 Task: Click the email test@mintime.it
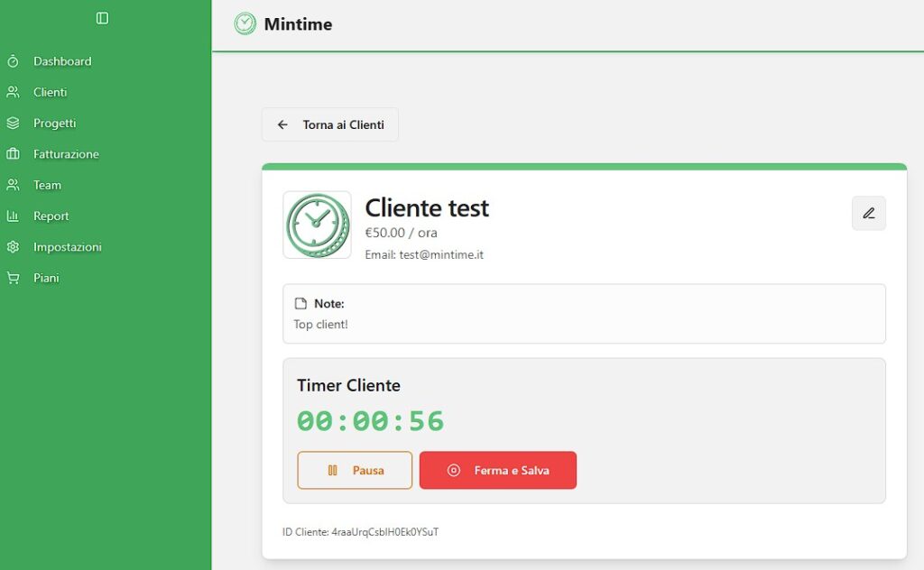tap(441, 254)
